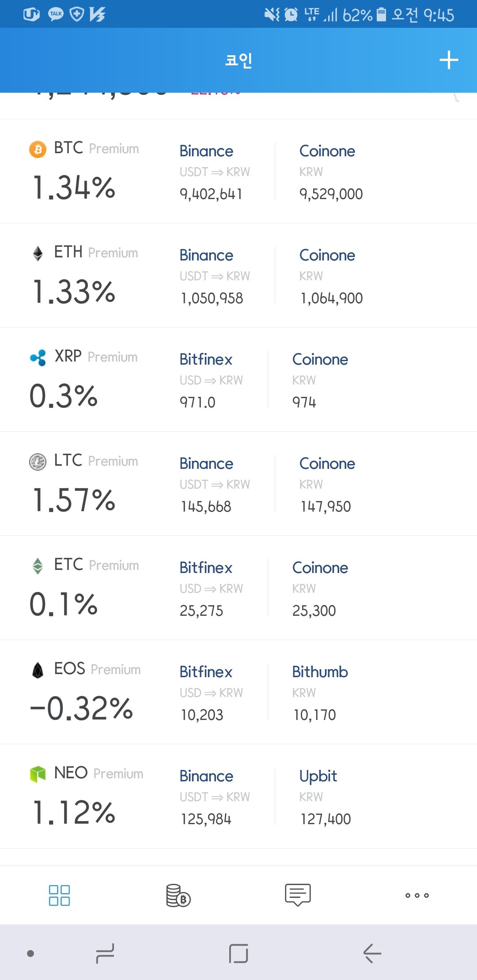Viewport: 477px width, 980px height.
Task: Open the chat message tab icon
Action: [x=298, y=895]
